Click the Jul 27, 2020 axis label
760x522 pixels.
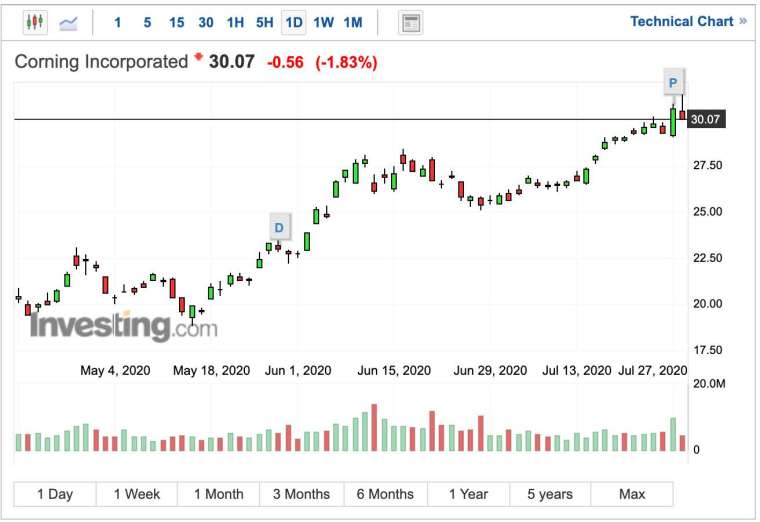[653, 370]
